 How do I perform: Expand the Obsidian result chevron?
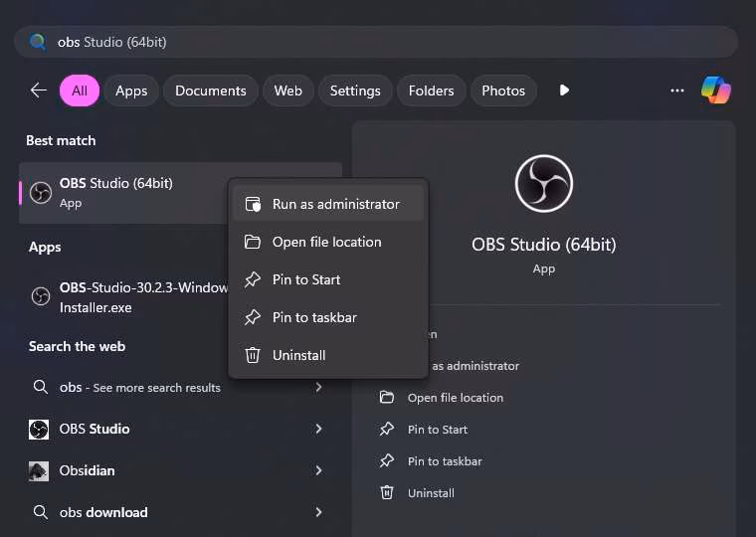(x=318, y=470)
